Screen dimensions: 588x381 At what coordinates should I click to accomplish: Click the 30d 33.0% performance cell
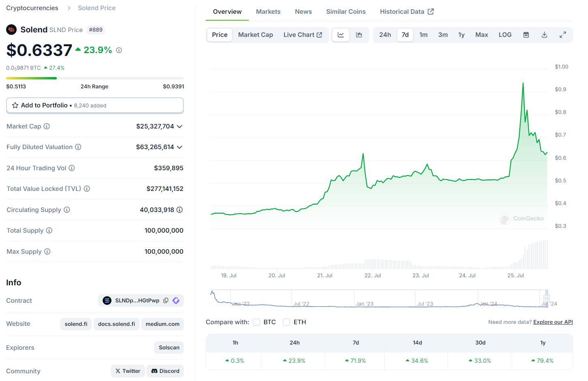pos(480,361)
